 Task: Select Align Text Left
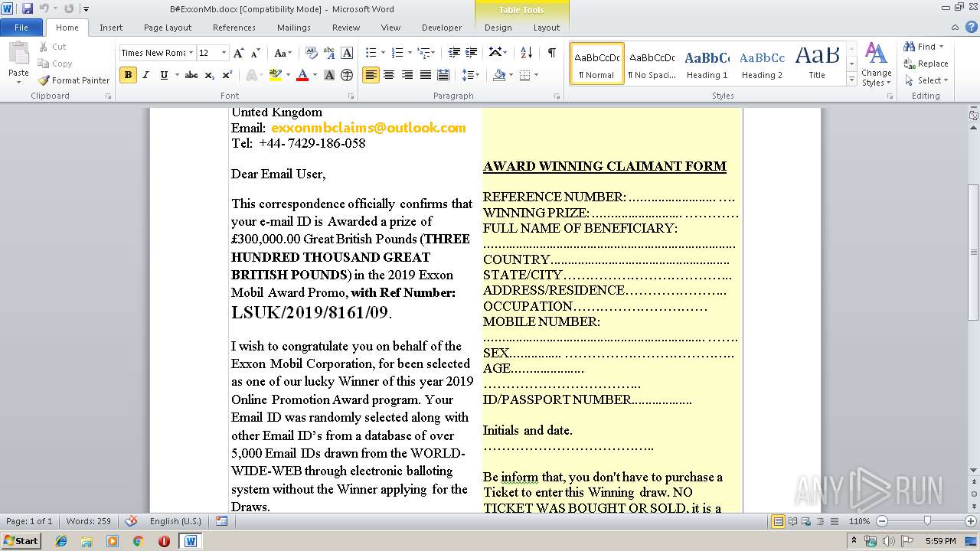point(371,75)
